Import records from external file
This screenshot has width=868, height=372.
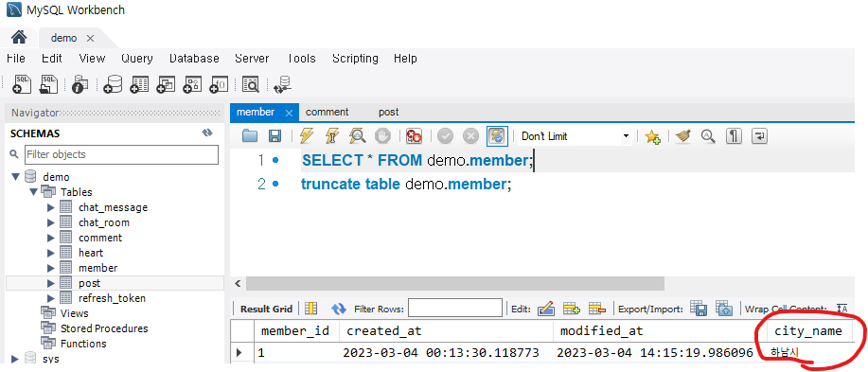(724, 309)
